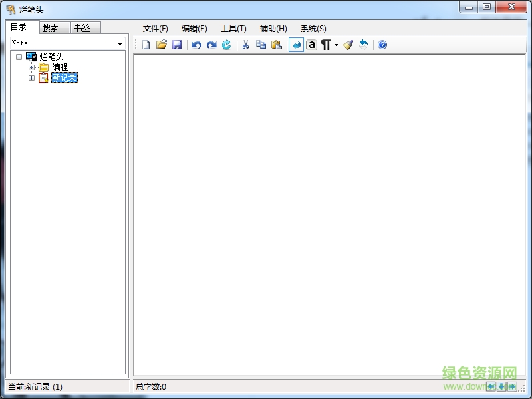
Task: Open the 文件(F) menu
Action: pos(156,29)
